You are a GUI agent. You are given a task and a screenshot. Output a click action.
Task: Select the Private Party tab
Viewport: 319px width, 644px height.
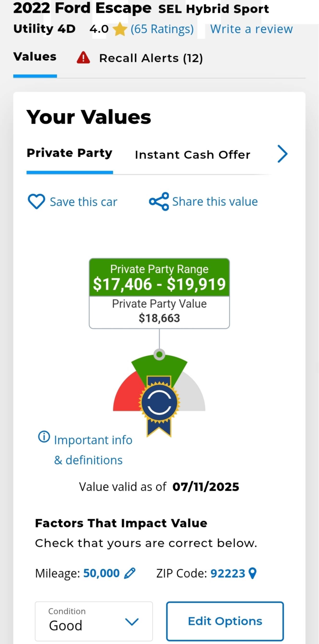(x=69, y=153)
